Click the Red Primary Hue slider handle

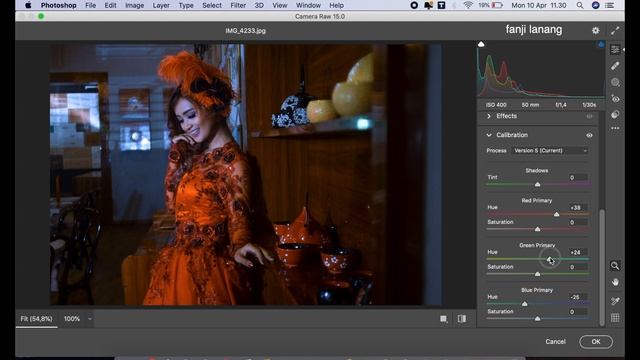pos(556,214)
